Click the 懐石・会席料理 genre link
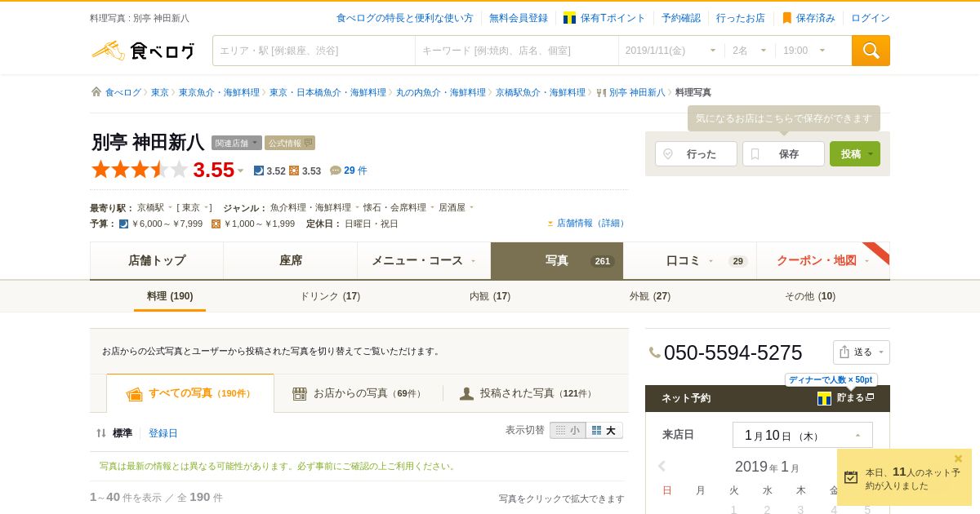The width and height of the screenshot is (980, 514). pyautogui.click(x=394, y=208)
